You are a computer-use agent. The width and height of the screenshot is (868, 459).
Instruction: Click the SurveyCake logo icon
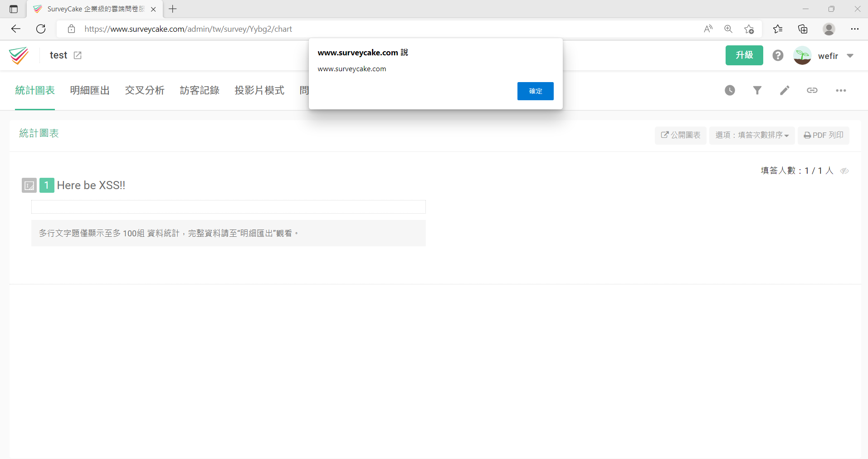[x=19, y=55]
